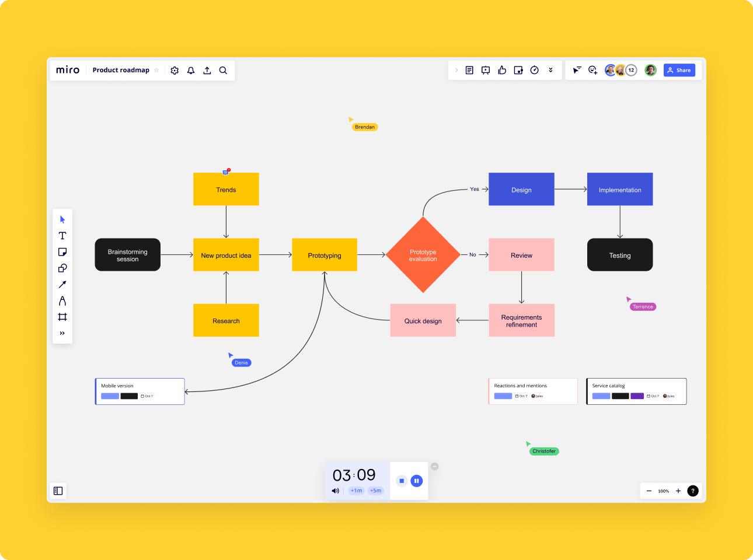The image size is (753, 560).
Task: Expand the hidden tools with the double chevron
Action: coord(62,332)
